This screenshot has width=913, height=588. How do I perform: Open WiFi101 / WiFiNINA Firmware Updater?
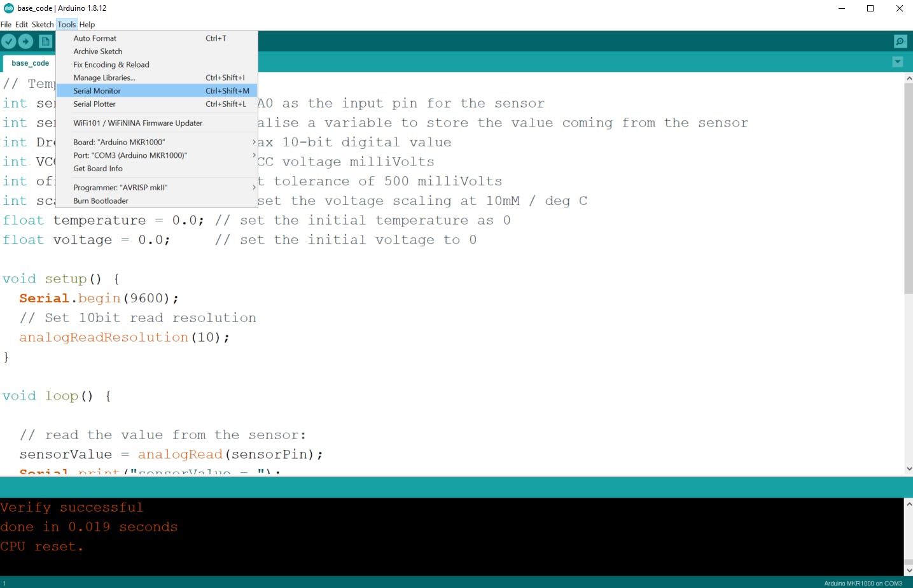click(x=157, y=123)
